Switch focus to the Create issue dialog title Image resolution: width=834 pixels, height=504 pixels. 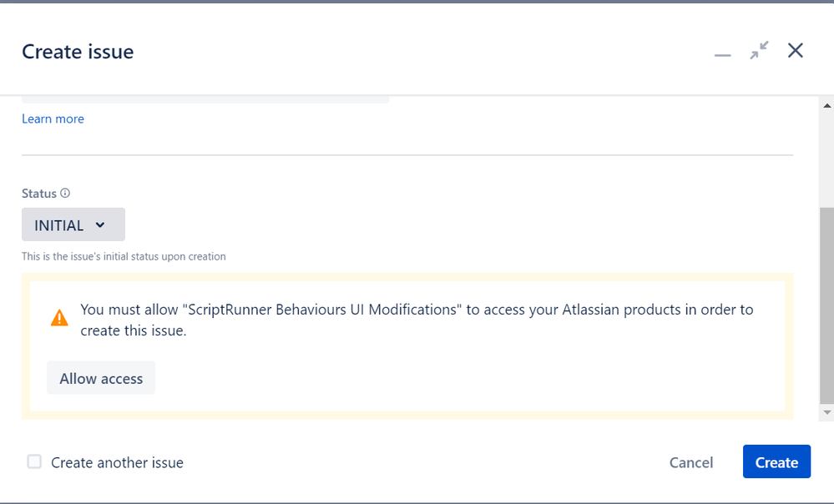pyautogui.click(x=77, y=52)
